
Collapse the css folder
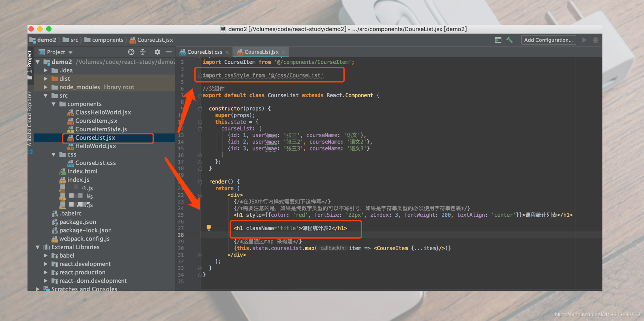(x=54, y=155)
